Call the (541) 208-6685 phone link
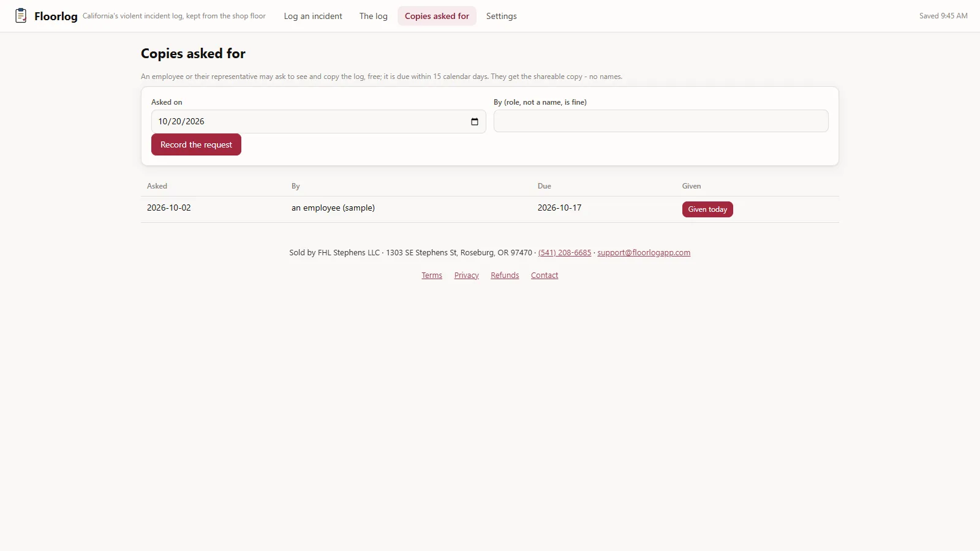 point(565,253)
